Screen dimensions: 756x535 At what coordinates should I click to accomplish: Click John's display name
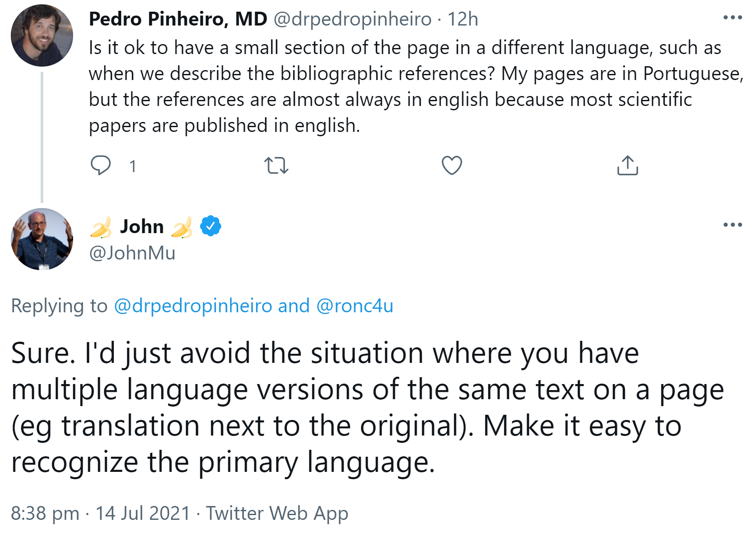click(142, 227)
